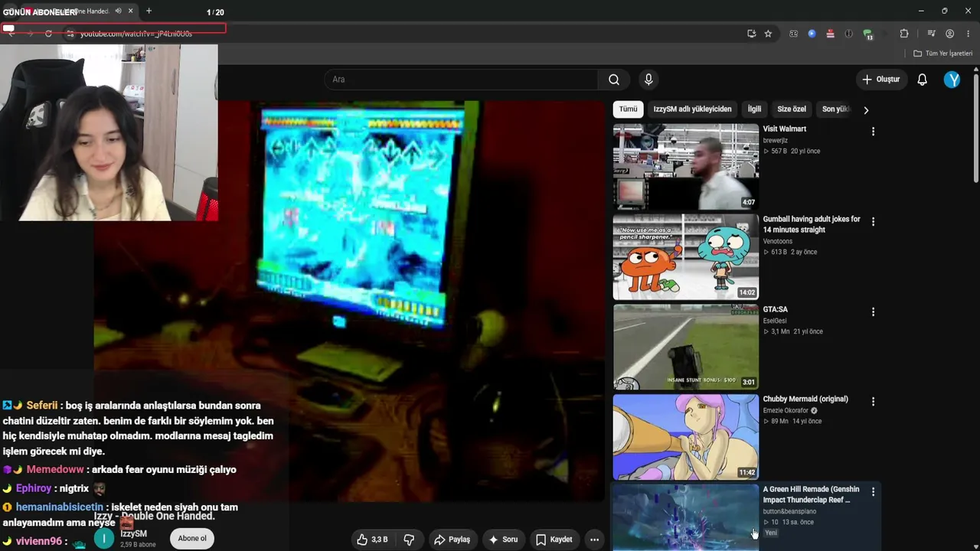
Task: Open the more actions menu beside Kaydet
Action: (x=594, y=540)
